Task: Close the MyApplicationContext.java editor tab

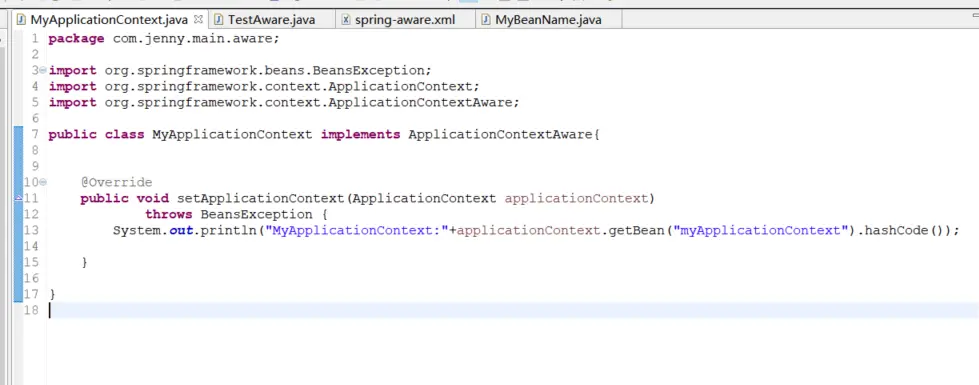Action: coord(199,19)
